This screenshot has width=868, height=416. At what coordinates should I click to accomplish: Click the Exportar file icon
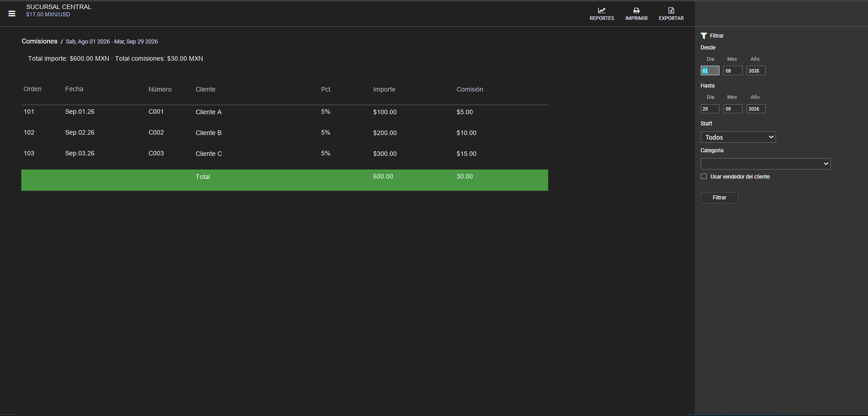click(671, 10)
